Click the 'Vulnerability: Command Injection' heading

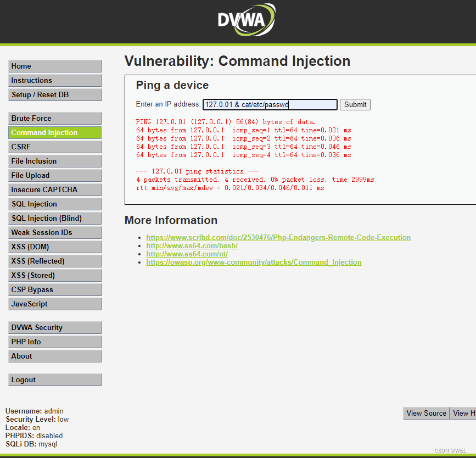237,61
